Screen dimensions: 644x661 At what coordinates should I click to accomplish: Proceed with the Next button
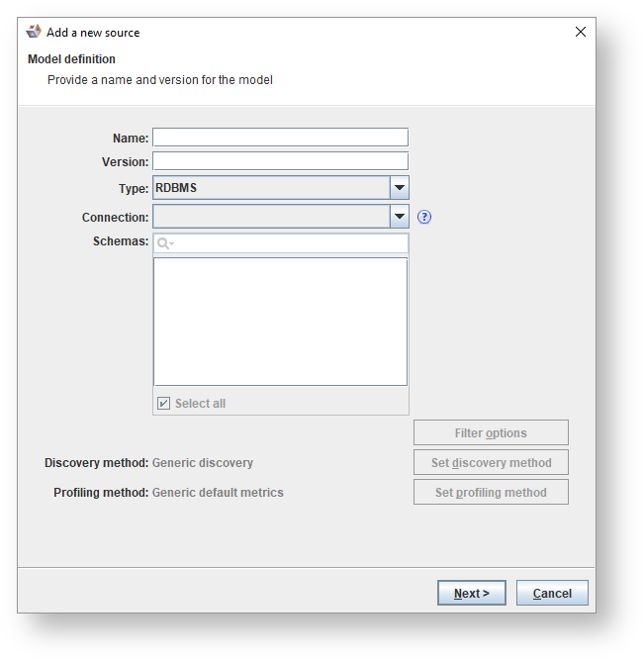[x=471, y=593]
